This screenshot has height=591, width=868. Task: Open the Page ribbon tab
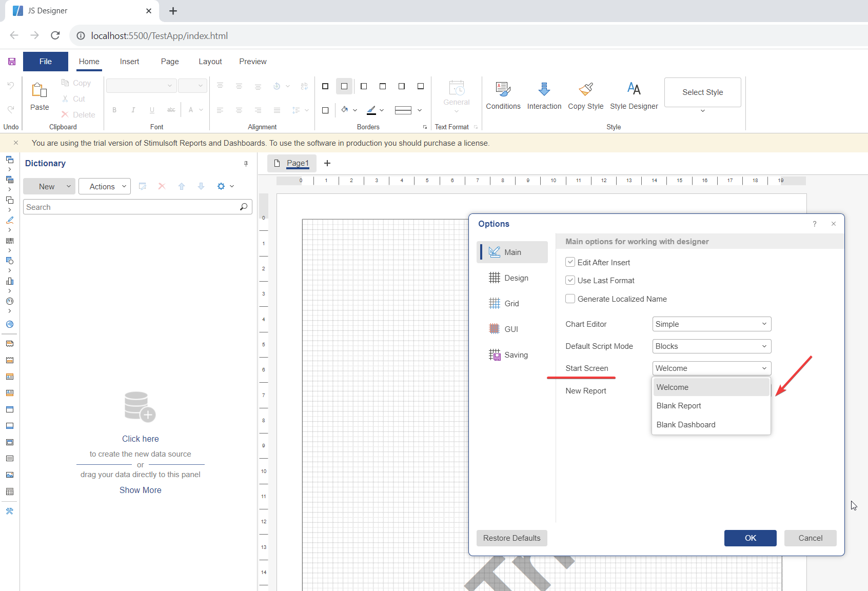pos(170,62)
